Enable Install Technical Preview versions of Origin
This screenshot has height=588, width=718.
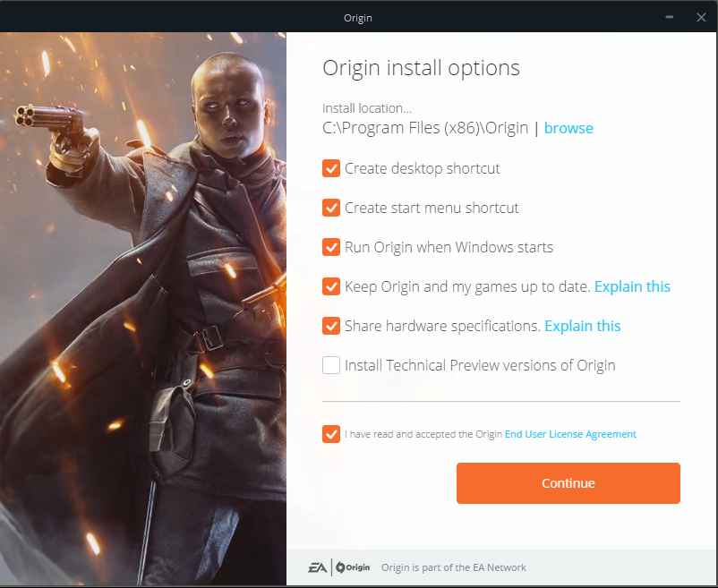pos(331,365)
